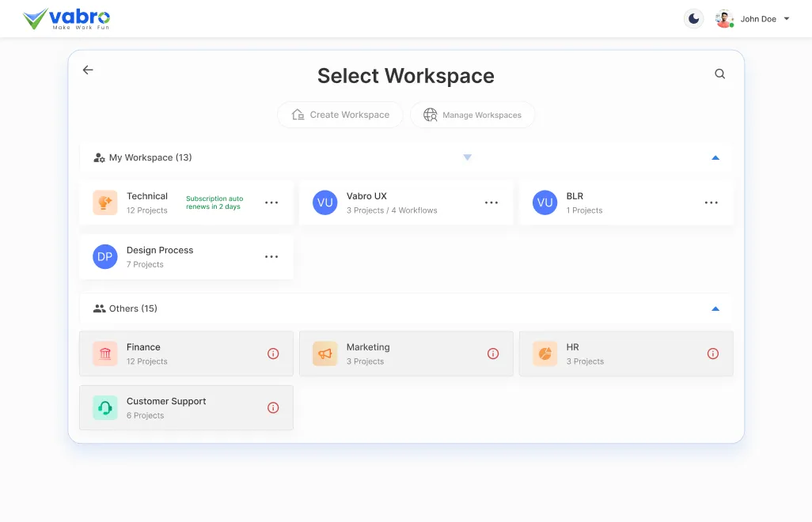Click the back arrow
The width and height of the screenshot is (812, 522).
tap(87, 70)
